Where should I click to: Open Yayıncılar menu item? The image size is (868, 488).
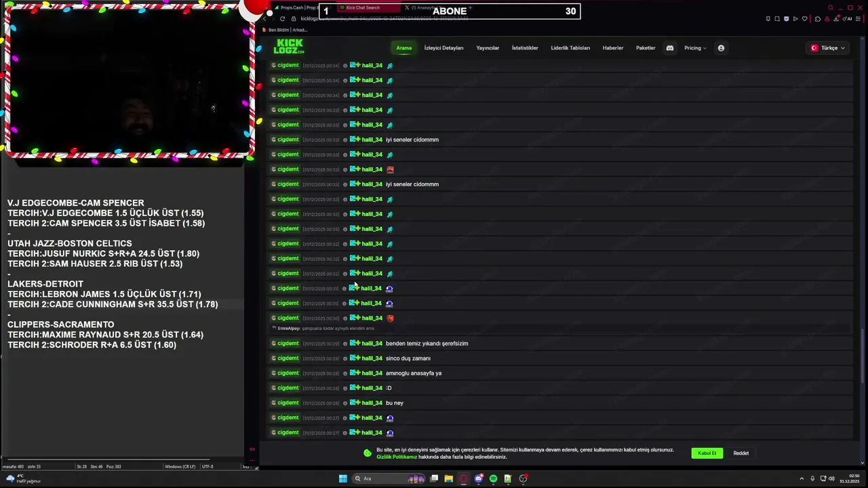point(488,48)
